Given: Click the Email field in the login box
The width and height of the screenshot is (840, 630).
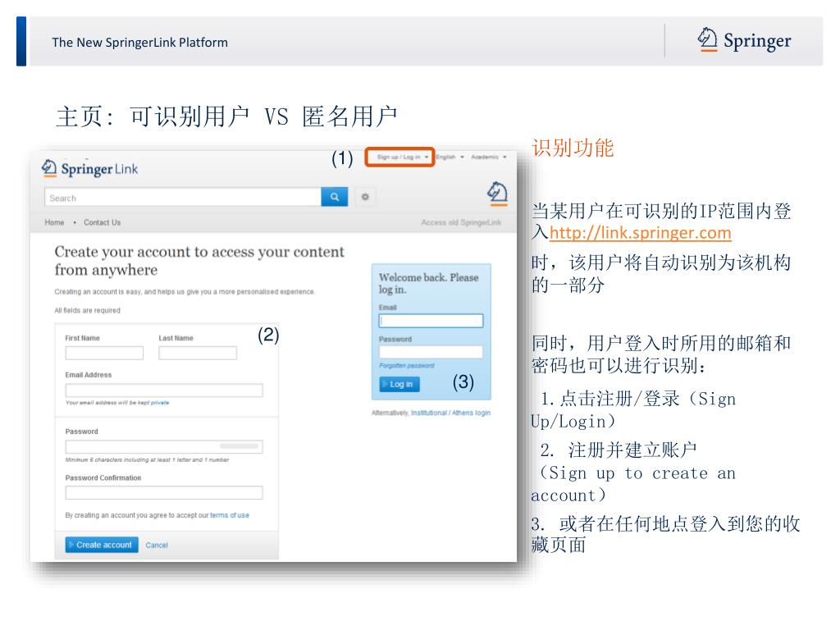Looking at the screenshot, I should pyautogui.click(x=431, y=321).
